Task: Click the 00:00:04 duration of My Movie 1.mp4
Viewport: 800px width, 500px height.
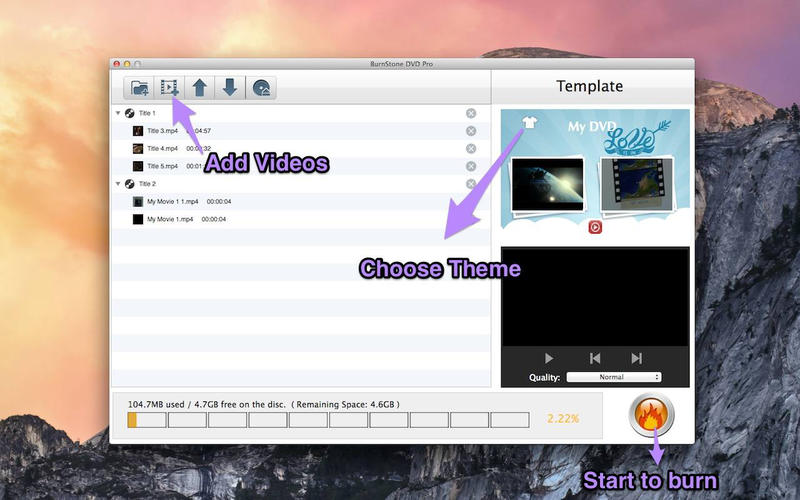Action: point(214,219)
